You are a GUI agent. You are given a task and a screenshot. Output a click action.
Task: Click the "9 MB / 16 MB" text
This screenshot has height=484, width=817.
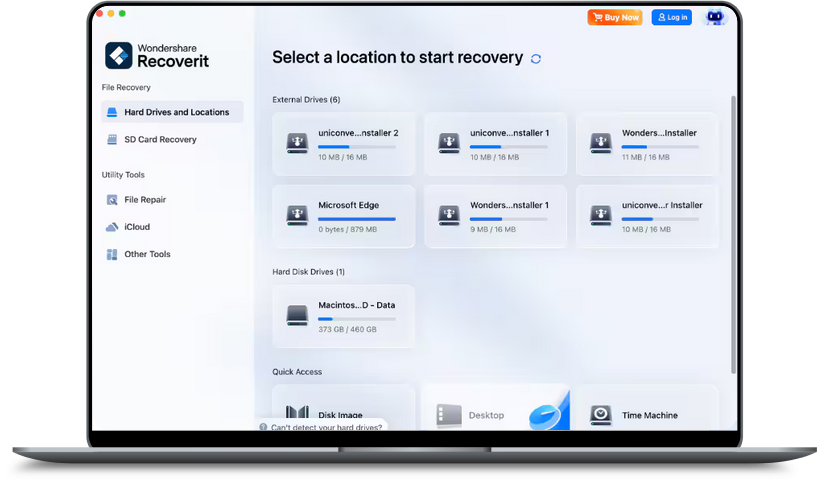493,229
